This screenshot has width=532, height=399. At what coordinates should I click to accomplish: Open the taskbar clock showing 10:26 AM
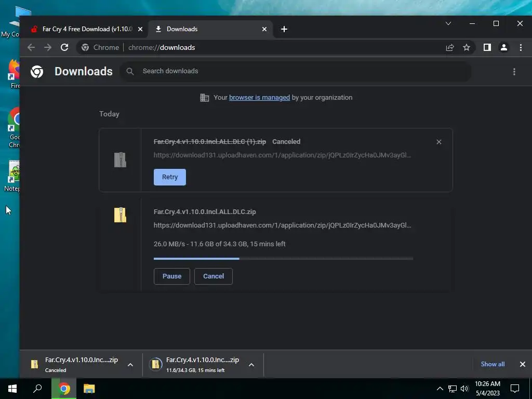click(x=487, y=389)
